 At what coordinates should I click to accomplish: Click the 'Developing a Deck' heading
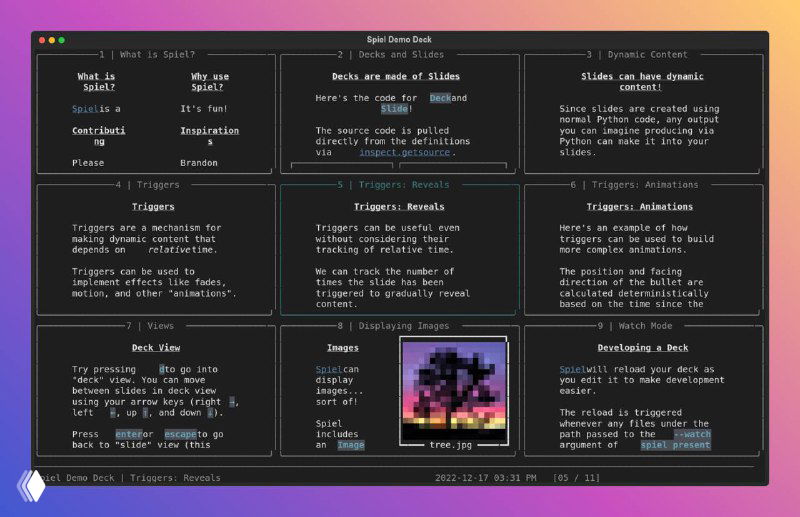point(643,348)
